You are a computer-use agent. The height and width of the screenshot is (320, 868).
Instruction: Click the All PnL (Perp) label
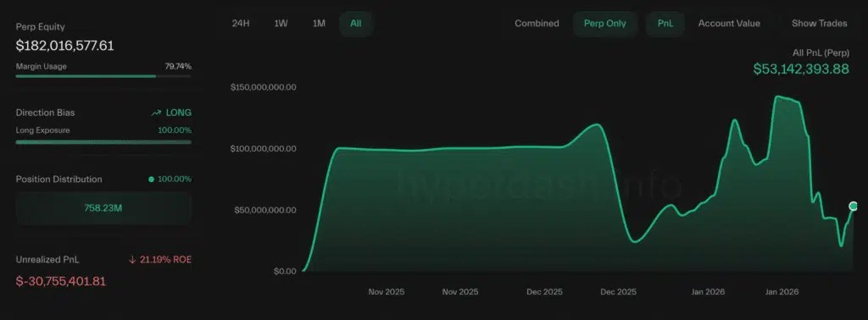(821, 53)
